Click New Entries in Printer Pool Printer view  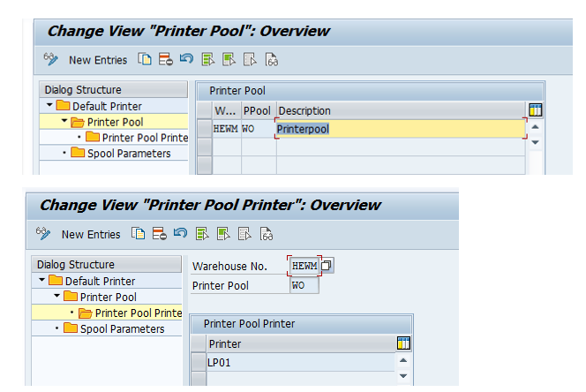click(x=91, y=235)
